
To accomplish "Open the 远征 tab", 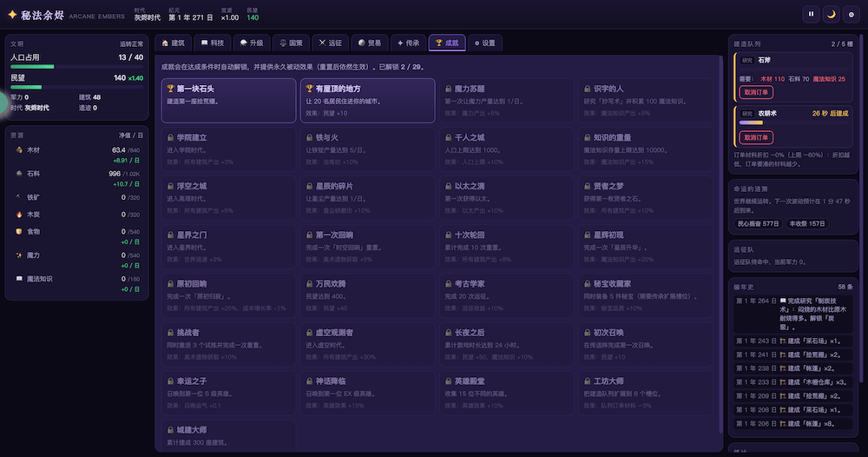I will click(331, 43).
